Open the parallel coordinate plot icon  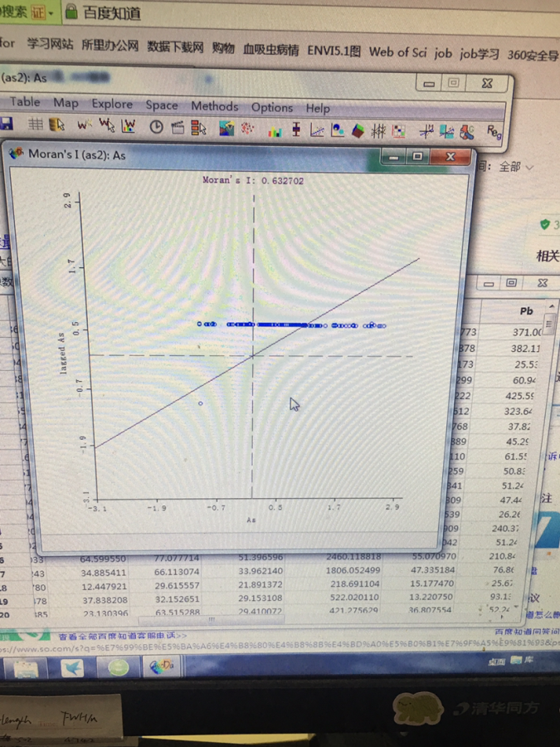pyautogui.click(x=378, y=131)
